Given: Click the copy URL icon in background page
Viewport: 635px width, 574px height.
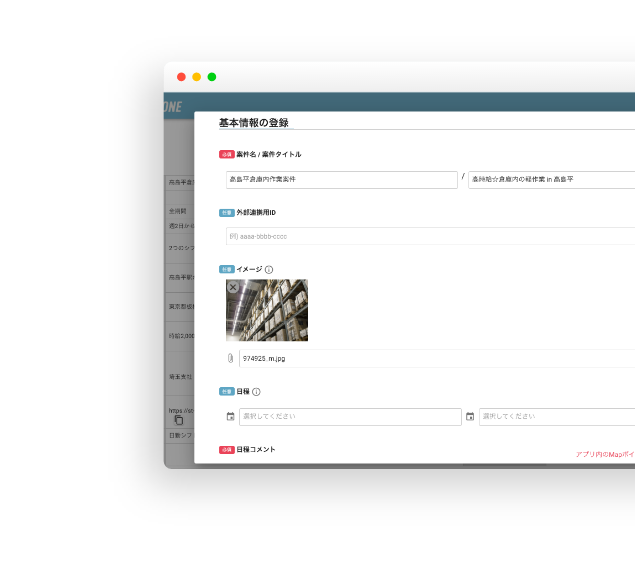Looking at the screenshot, I should pos(179,420).
